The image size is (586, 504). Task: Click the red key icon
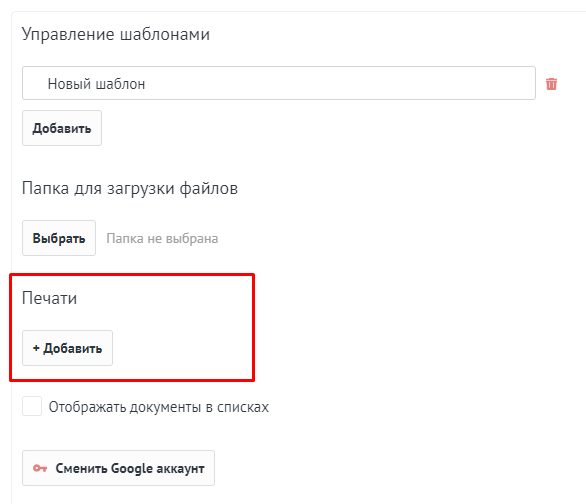pyautogui.click(x=40, y=468)
